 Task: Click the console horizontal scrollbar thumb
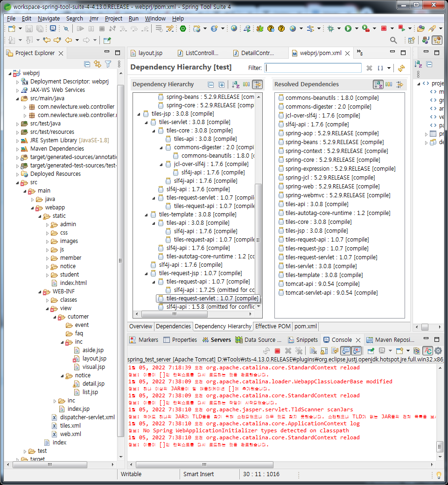[204, 464]
